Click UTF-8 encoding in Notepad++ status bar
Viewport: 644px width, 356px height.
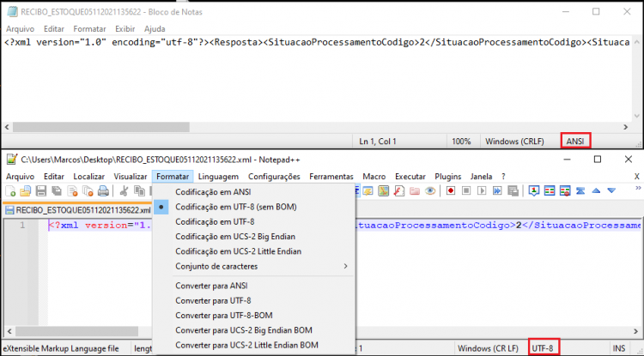click(x=543, y=348)
